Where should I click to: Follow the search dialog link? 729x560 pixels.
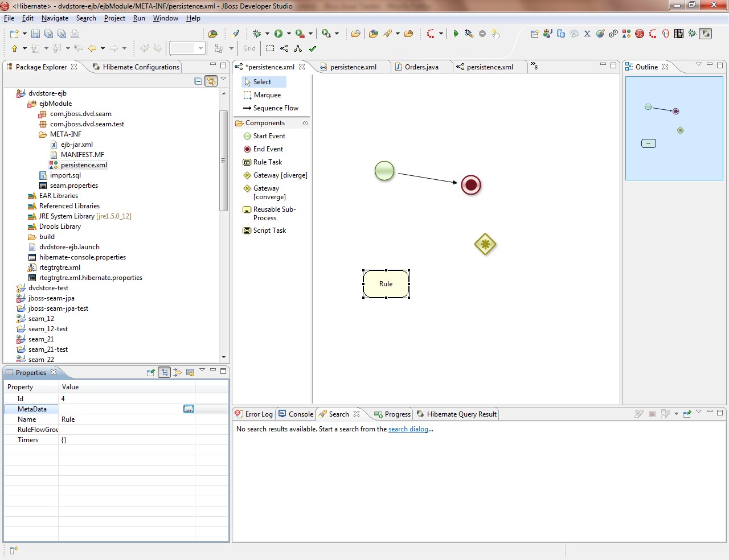pos(408,429)
